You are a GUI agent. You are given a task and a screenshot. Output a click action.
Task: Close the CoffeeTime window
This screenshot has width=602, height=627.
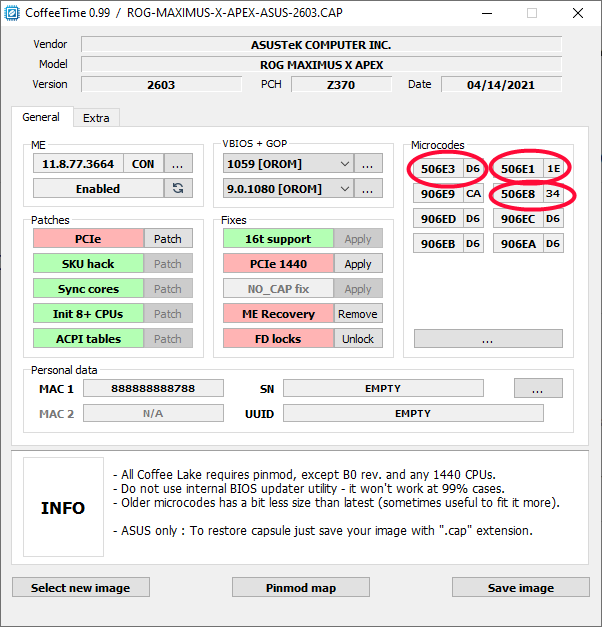pyautogui.click(x=578, y=13)
